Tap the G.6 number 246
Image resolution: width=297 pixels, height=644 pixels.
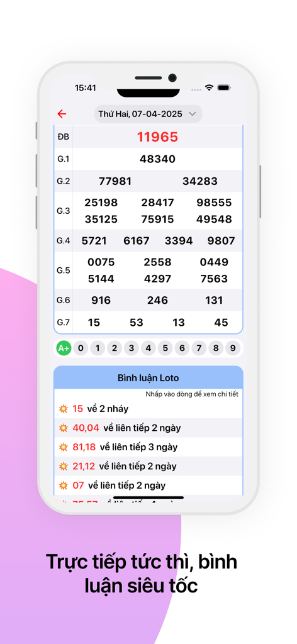[158, 300]
